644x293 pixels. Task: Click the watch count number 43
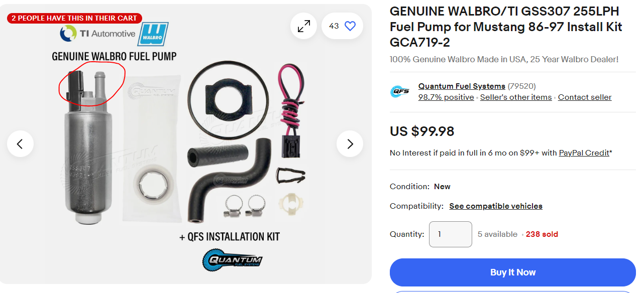click(x=334, y=26)
